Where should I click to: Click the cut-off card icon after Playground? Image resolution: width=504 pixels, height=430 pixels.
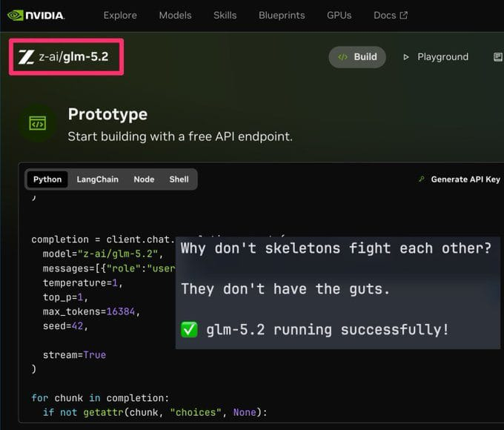click(498, 57)
